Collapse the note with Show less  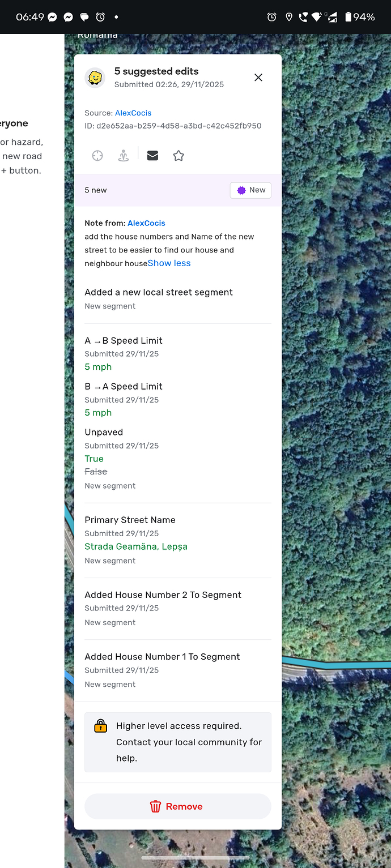169,263
